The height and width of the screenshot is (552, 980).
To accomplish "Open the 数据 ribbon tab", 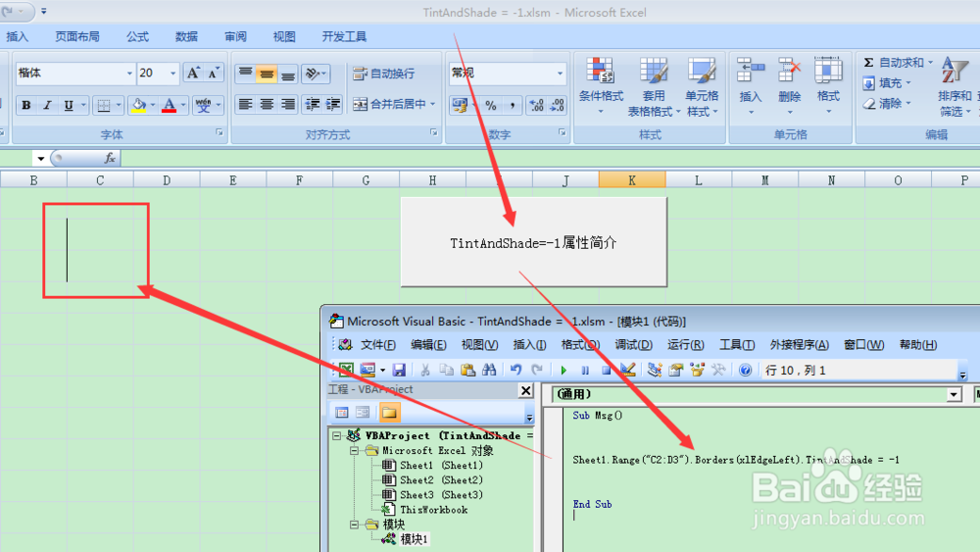I will pyautogui.click(x=186, y=37).
